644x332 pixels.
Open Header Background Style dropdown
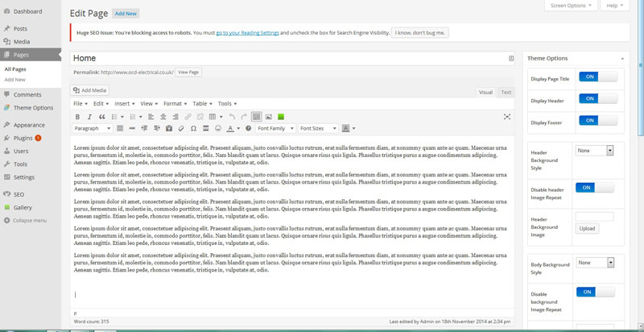(595, 151)
